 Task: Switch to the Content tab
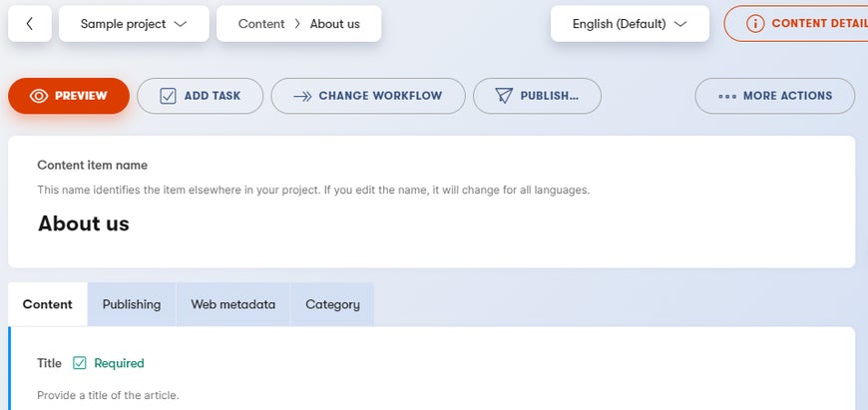point(48,304)
